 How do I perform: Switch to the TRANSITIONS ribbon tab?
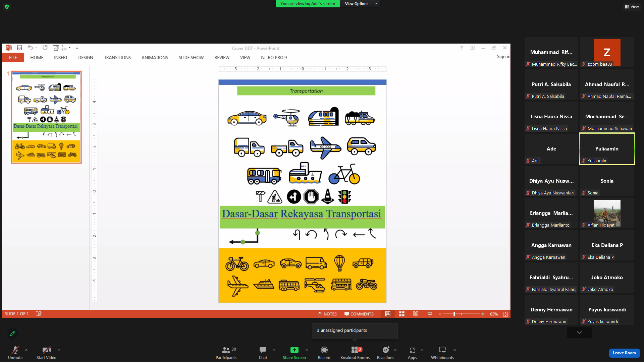point(117,58)
